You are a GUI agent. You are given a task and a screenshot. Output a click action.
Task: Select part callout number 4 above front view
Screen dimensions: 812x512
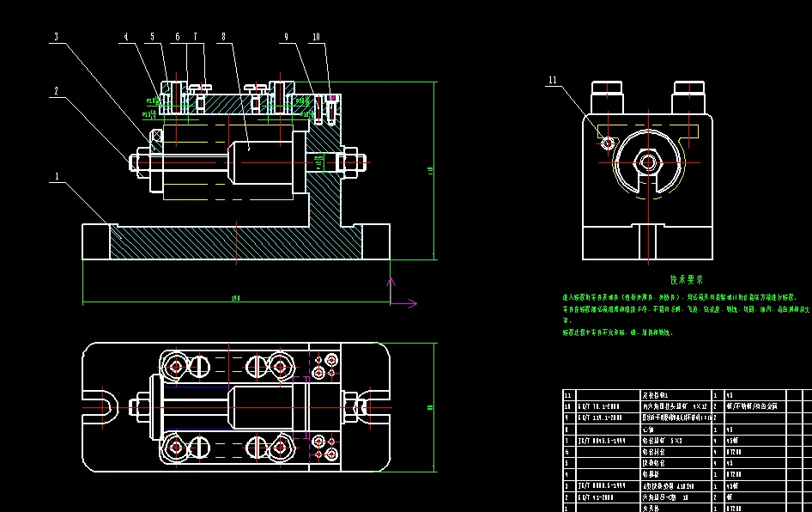pyautogui.click(x=126, y=37)
